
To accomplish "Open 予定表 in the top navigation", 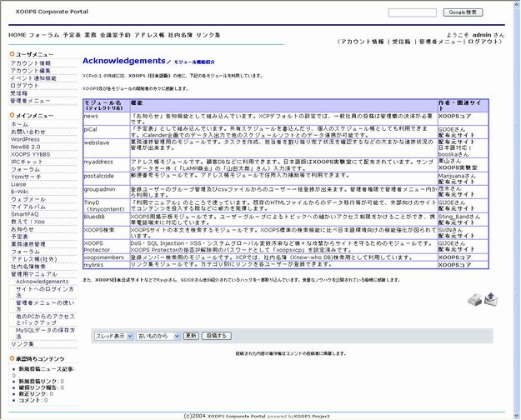I will pos(72,35).
